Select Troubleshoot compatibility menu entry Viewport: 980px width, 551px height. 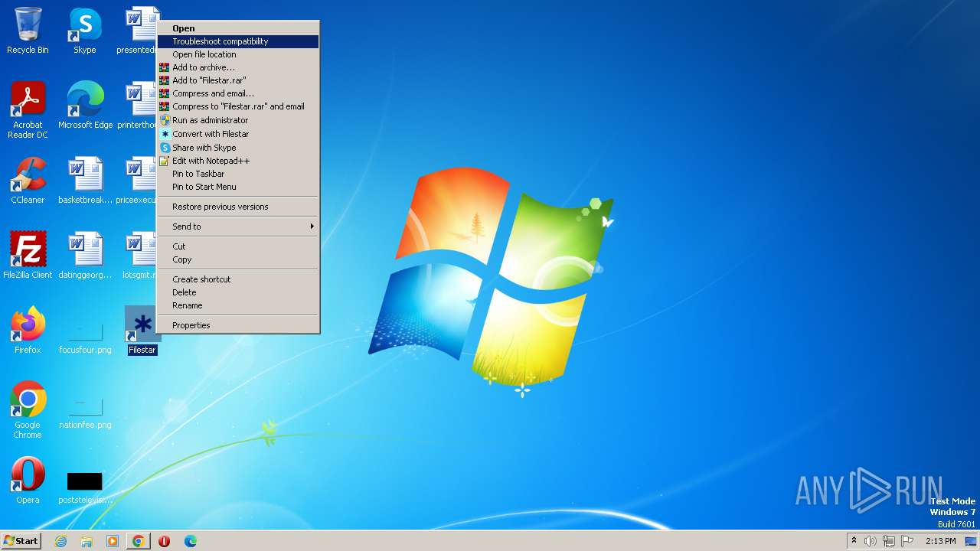(238, 41)
